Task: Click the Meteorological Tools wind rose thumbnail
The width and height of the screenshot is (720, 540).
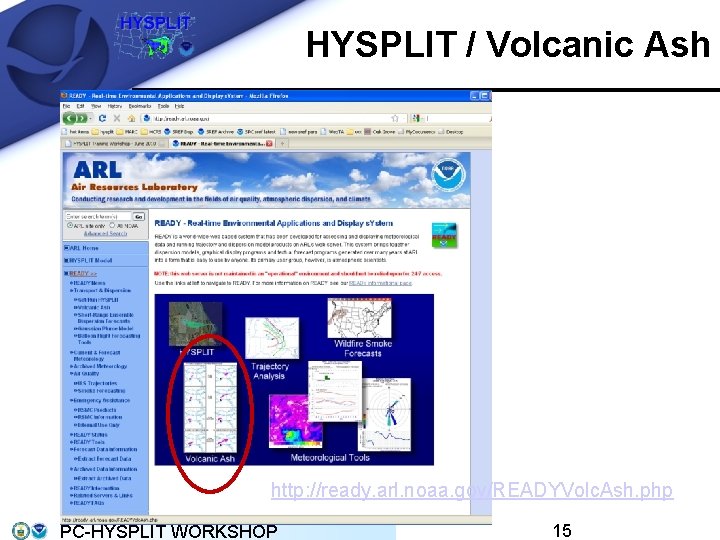Action: (387, 414)
